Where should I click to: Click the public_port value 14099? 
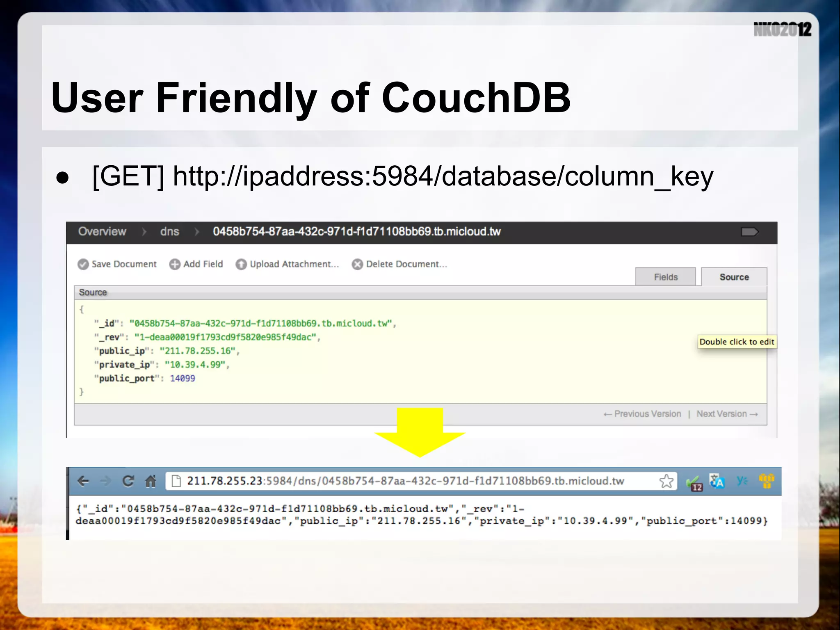click(183, 378)
